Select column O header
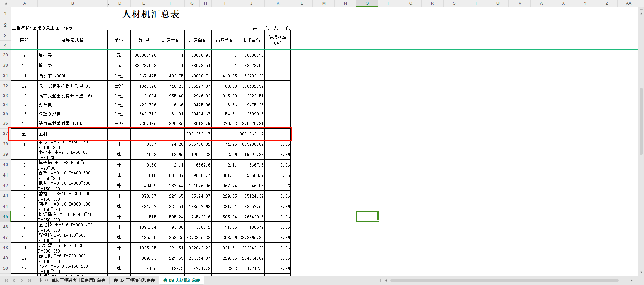644x285 pixels. [x=367, y=3]
